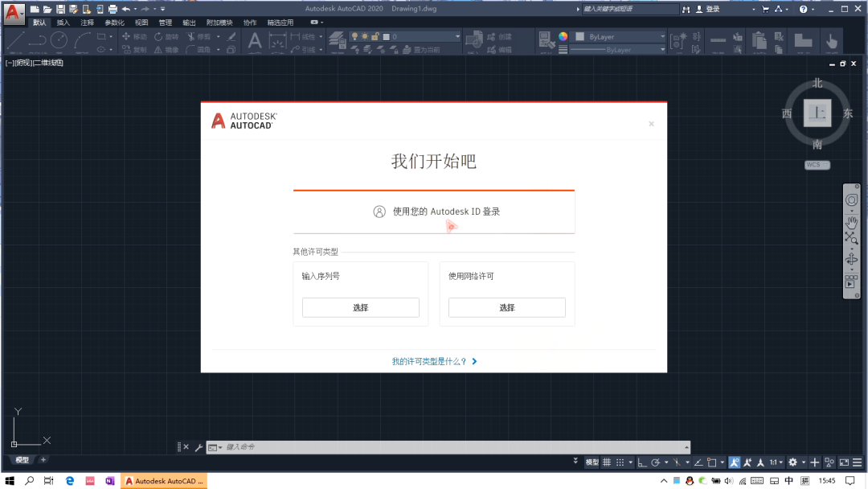
Task: Switch to the 输出 (Output) ribbon tab
Action: (x=190, y=23)
